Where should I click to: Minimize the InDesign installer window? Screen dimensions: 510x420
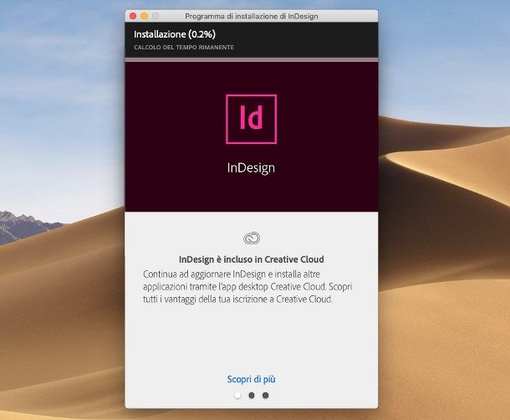(x=144, y=16)
